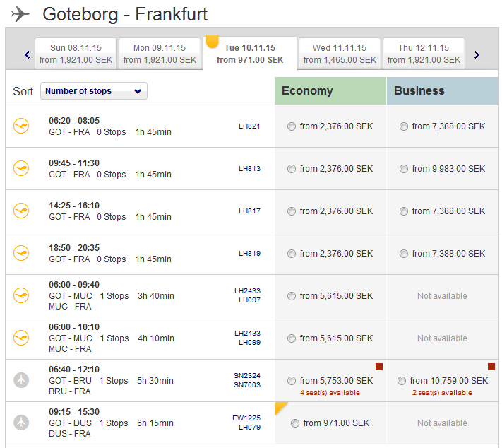
Task: Select Business 7,388.00 SEK for 14:25 flight
Action: pyautogui.click(x=404, y=212)
